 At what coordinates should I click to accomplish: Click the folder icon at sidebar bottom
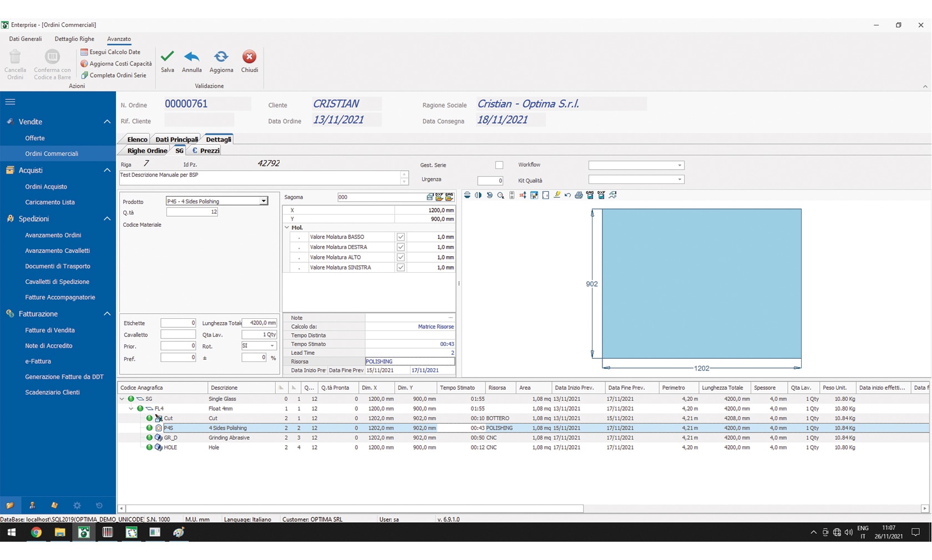[x=10, y=505]
